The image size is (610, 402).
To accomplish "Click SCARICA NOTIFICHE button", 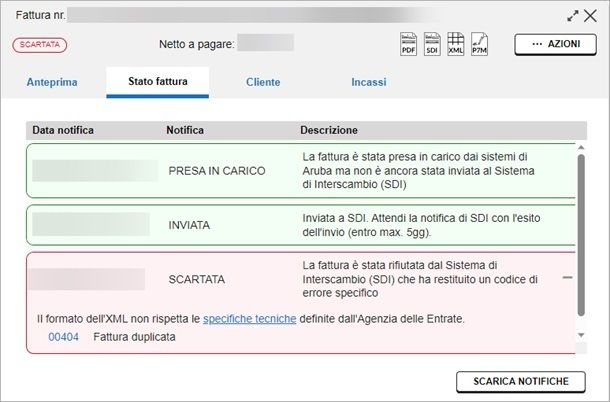I will coord(521,381).
